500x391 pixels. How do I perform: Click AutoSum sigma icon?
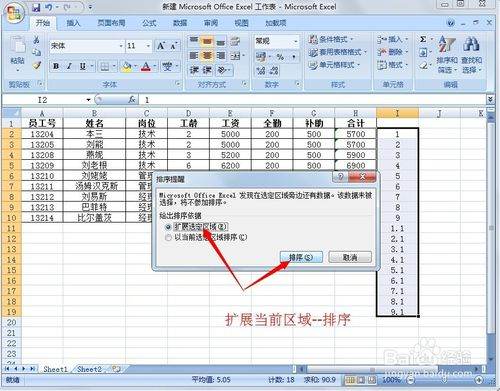click(423, 39)
